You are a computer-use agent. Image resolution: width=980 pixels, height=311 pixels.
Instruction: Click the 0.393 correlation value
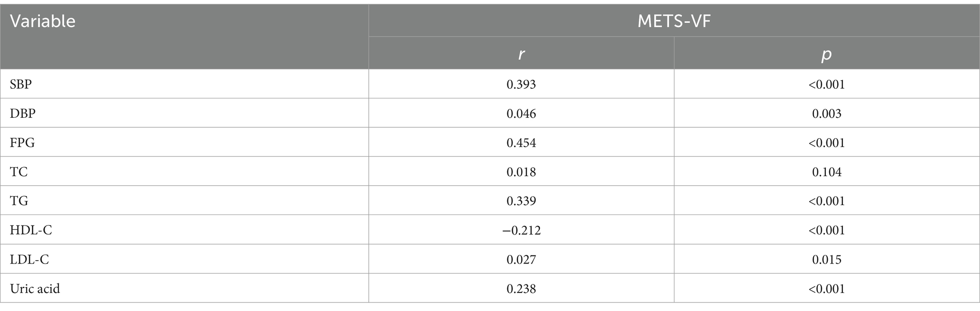point(521,85)
